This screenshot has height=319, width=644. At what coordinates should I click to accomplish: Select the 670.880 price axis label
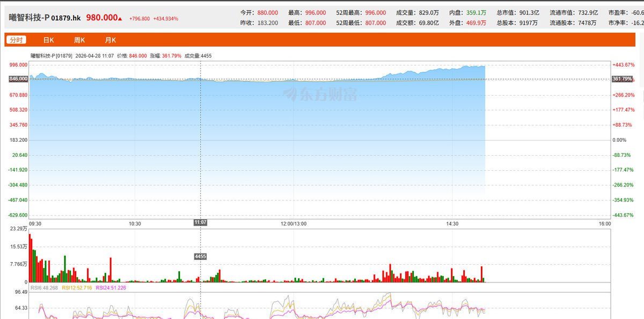point(18,95)
